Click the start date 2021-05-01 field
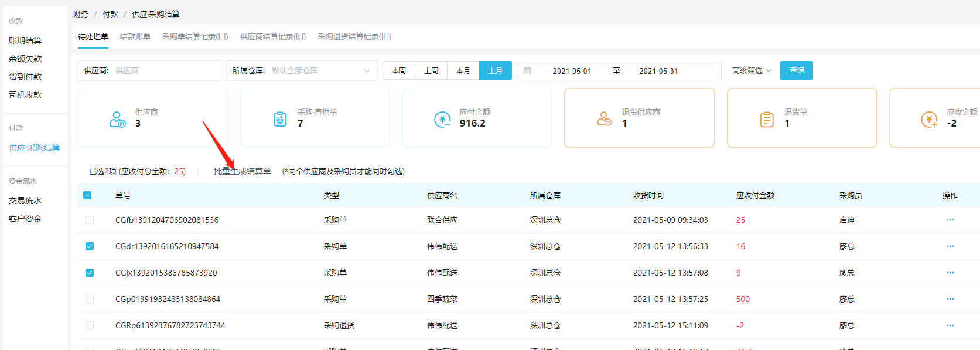Image resolution: width=980 pixels, height=350 pixels. click(x=572, y=71)
